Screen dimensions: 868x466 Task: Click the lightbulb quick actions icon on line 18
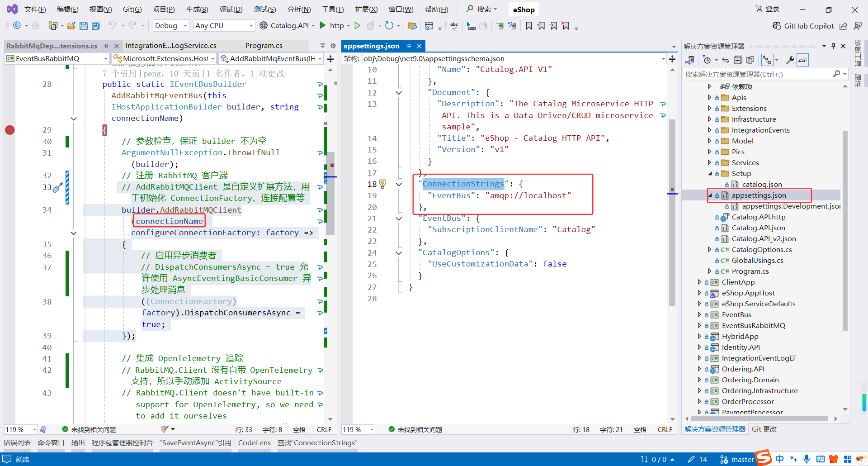click(x=383, y=184)
